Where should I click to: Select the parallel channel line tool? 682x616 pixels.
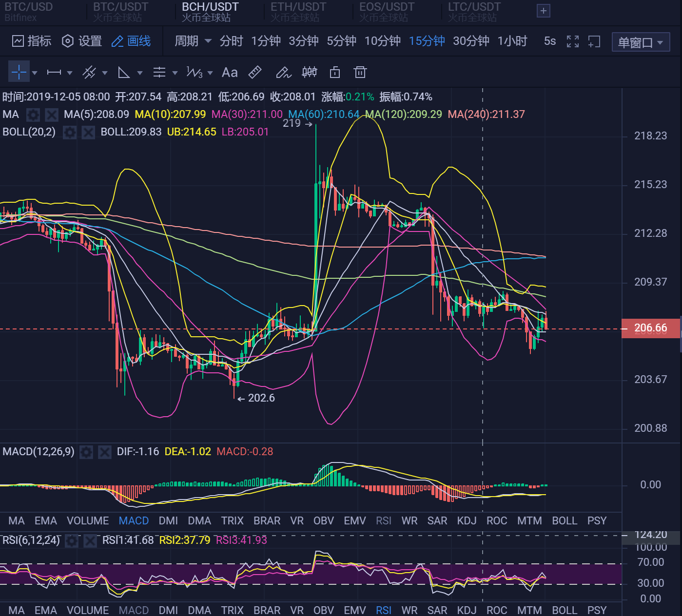(x=89, y=72)
